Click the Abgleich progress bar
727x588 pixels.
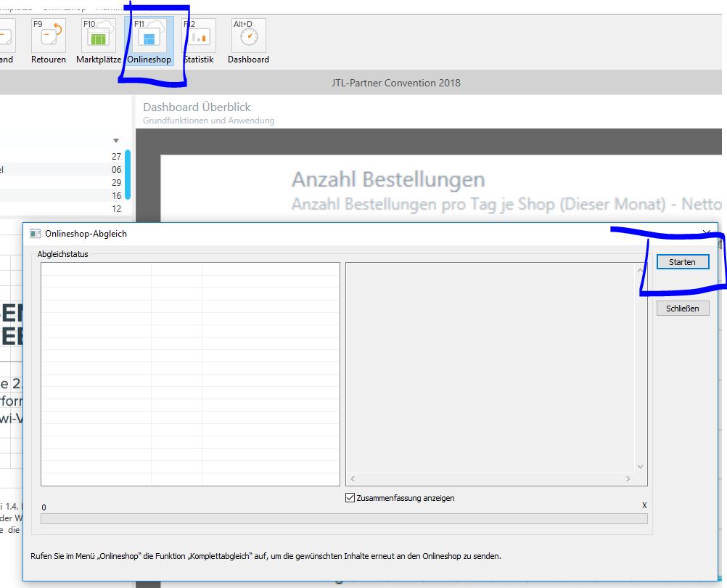coord(344,518)
